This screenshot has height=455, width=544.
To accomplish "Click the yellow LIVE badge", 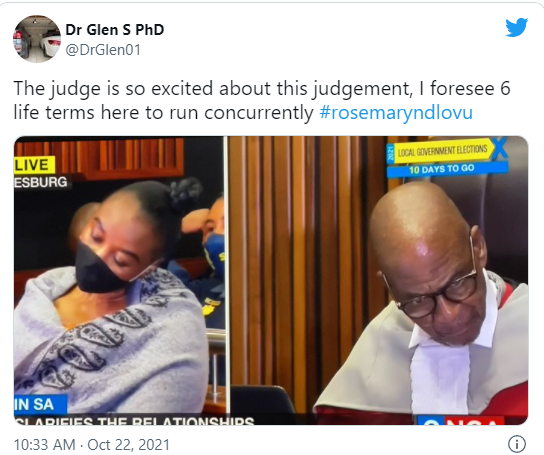I will click(x=34, y=165).
